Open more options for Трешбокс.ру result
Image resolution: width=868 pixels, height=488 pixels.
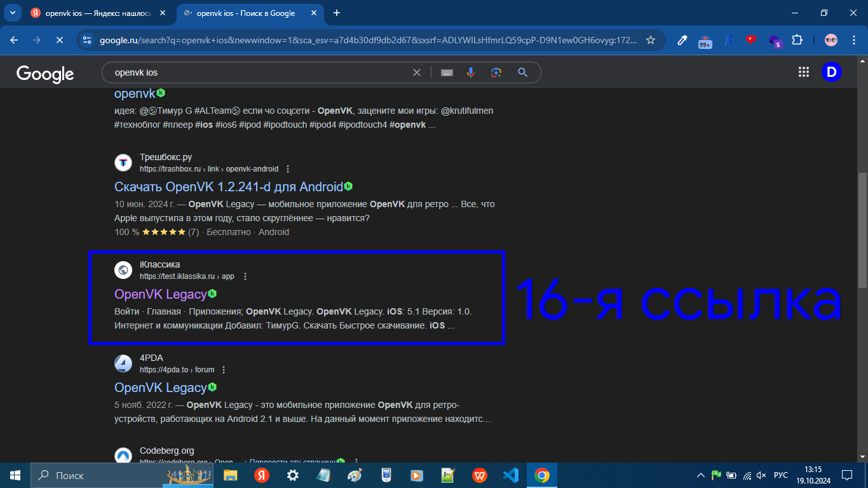[288, 169]
